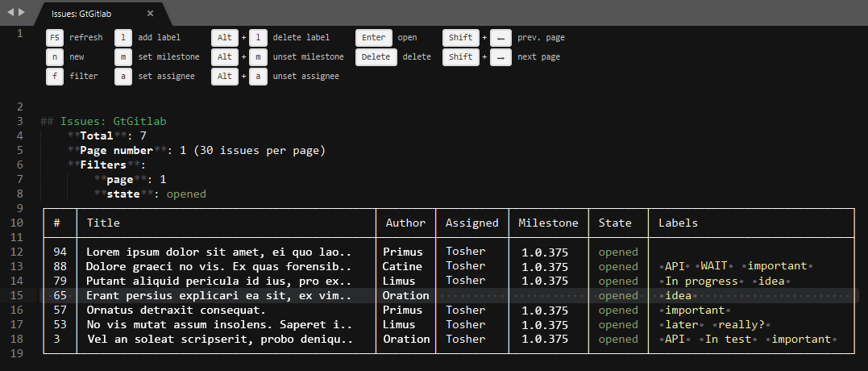868x371 pixels.
Task: Click the Total: 7 line
Action: [107, 135]
